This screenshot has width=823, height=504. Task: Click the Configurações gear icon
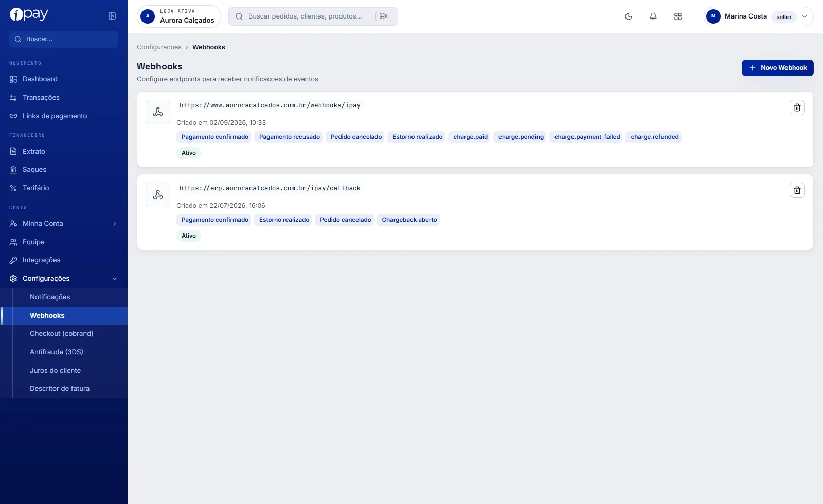coord(13,279)
